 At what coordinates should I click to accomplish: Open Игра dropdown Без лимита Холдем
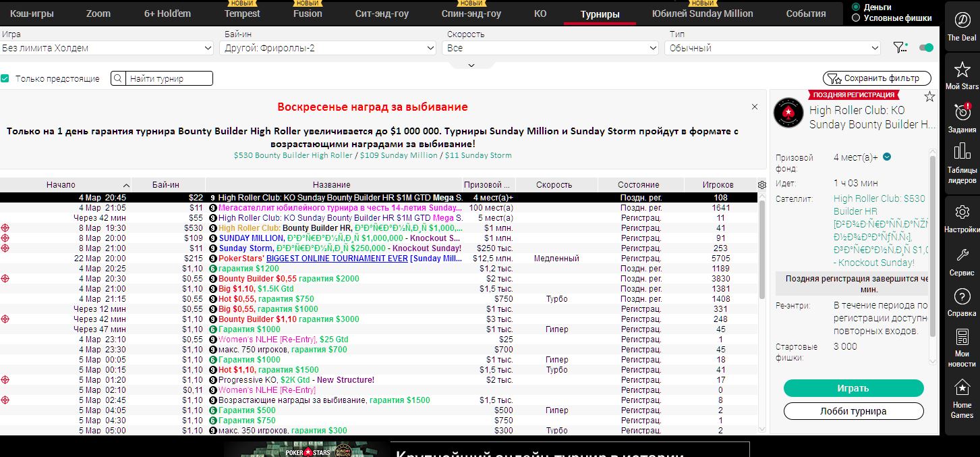tap(107, 48)
